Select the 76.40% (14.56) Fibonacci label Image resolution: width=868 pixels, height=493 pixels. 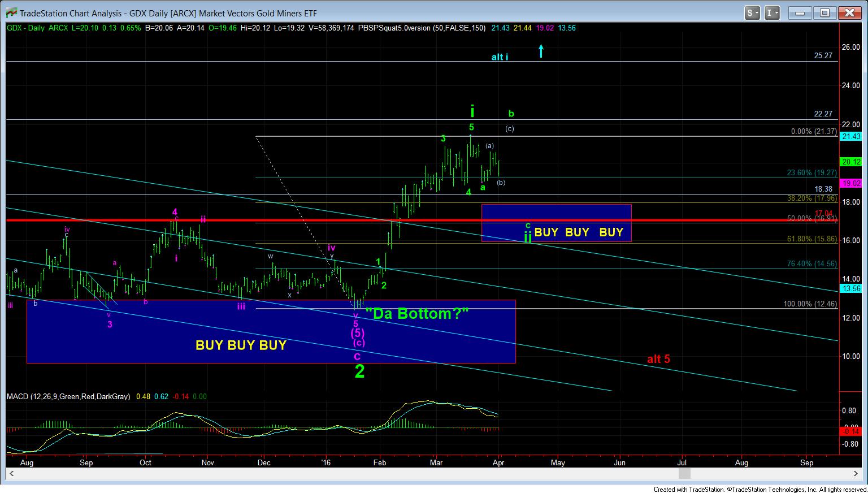click(812, 264)
